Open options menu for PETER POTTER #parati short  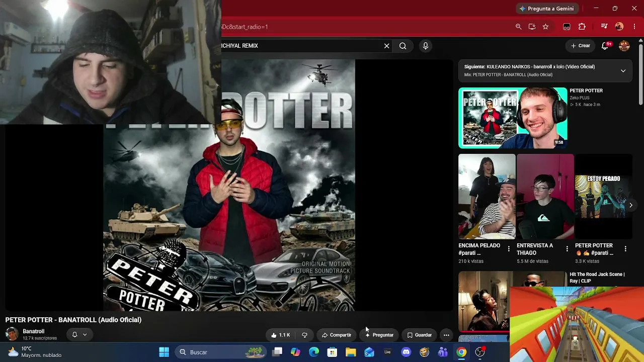(625, 249)
